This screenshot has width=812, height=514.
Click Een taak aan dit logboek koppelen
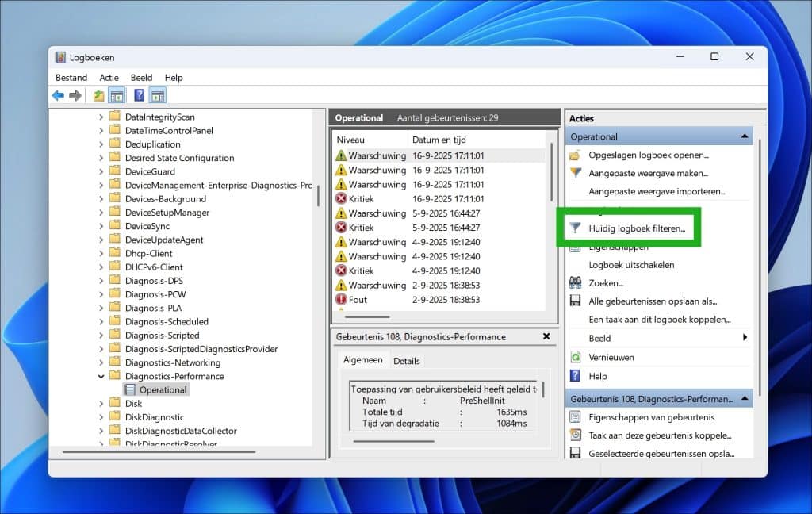point(659,319)
